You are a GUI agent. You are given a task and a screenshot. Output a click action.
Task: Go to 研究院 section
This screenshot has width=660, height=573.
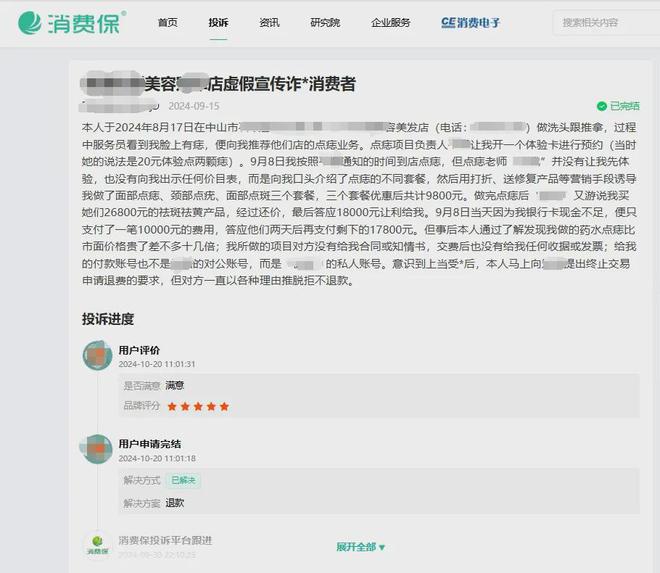325,22
